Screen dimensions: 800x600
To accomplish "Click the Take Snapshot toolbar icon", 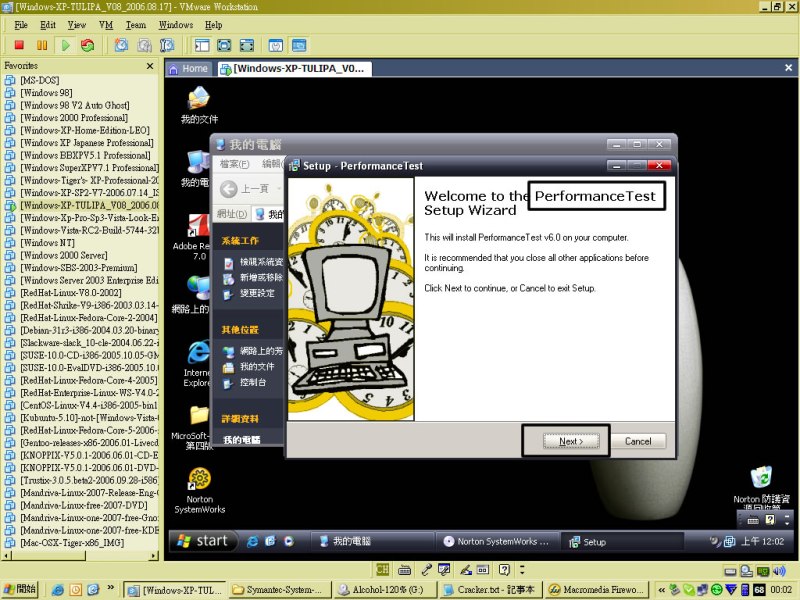I will [x=121, y=45].
